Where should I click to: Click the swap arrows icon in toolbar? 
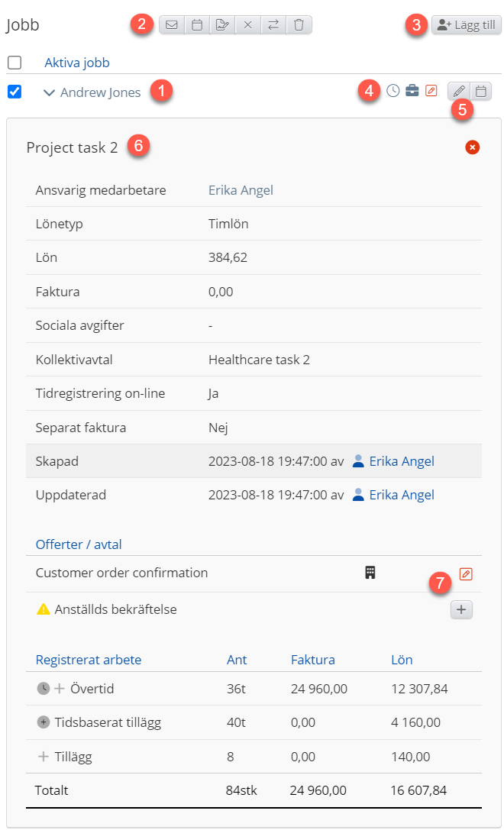[273, 25]
